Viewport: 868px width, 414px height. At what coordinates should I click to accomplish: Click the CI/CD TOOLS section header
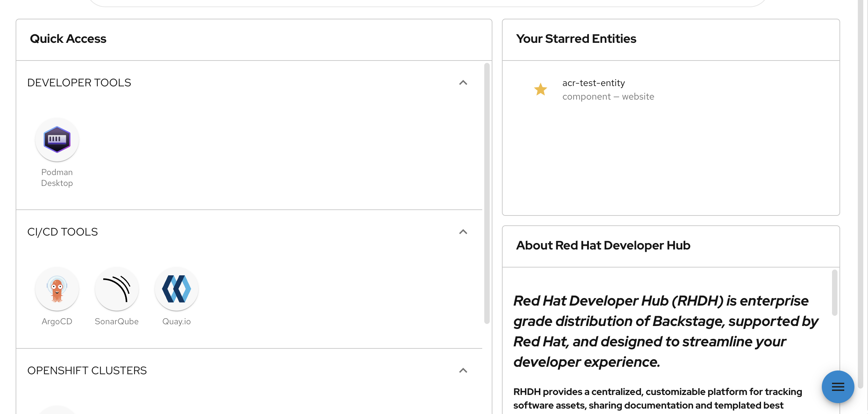point(62,232)
